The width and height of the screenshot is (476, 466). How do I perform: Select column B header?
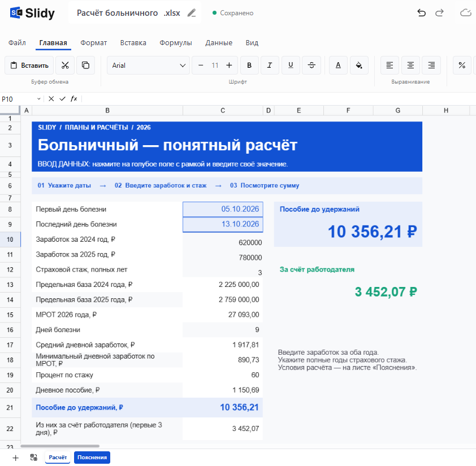[x=107, y=111]
